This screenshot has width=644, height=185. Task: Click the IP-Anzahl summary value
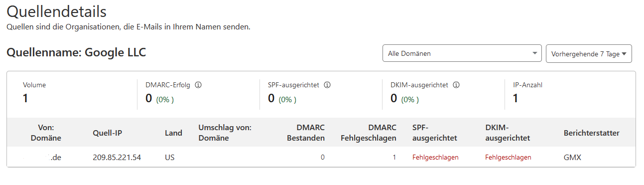(515, 99)
